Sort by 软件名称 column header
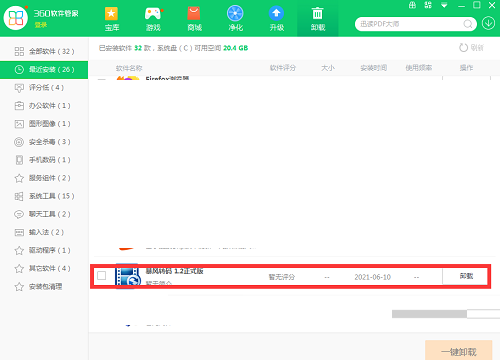 [129, 68]
